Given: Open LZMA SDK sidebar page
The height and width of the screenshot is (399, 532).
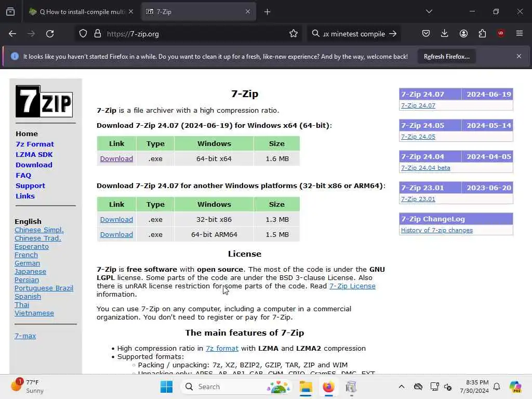Looking at the screenshot, I should pyautogui.click(x=34, y=155).
